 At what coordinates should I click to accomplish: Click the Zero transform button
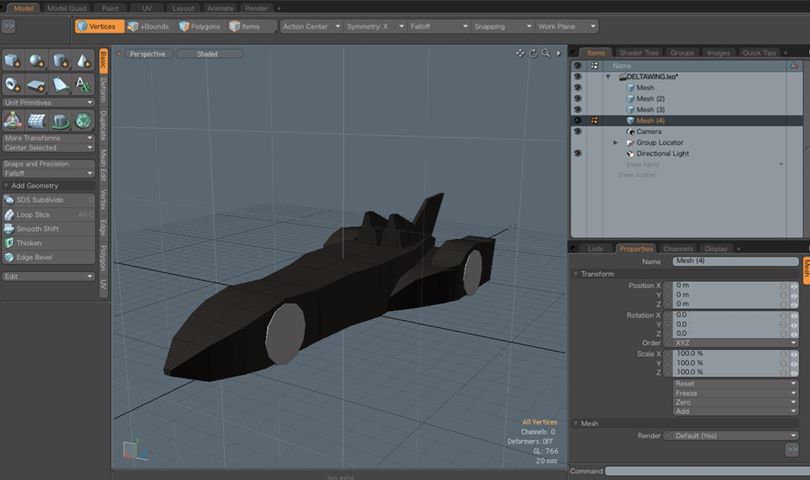pyautogui.click(x=736, y=402)
